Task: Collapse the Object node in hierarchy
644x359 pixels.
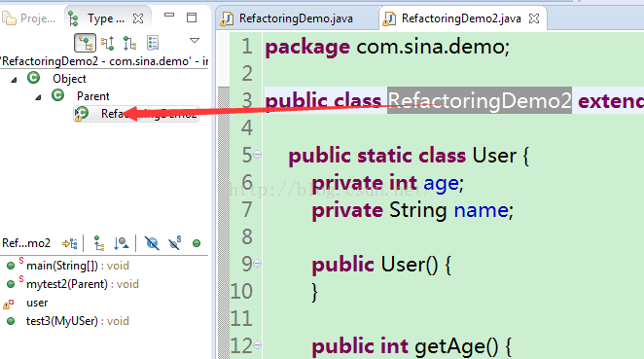Action: (14, 80)
